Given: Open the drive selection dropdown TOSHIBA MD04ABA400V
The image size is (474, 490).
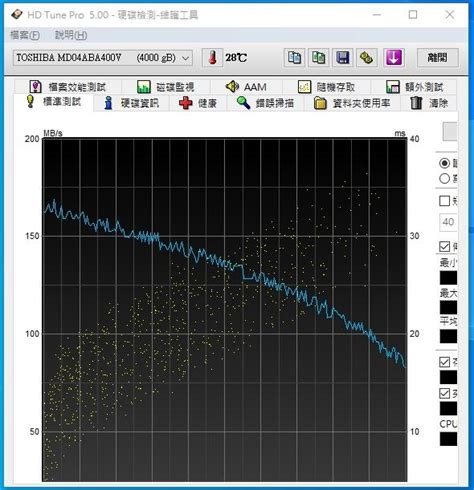Looking at the screenshot, I should click(103, 58).
